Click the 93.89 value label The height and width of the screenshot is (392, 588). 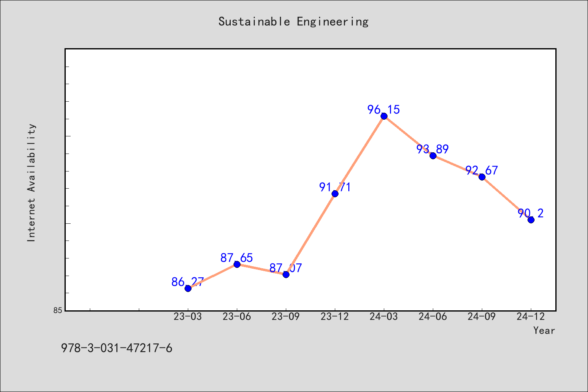click(432, 149)
